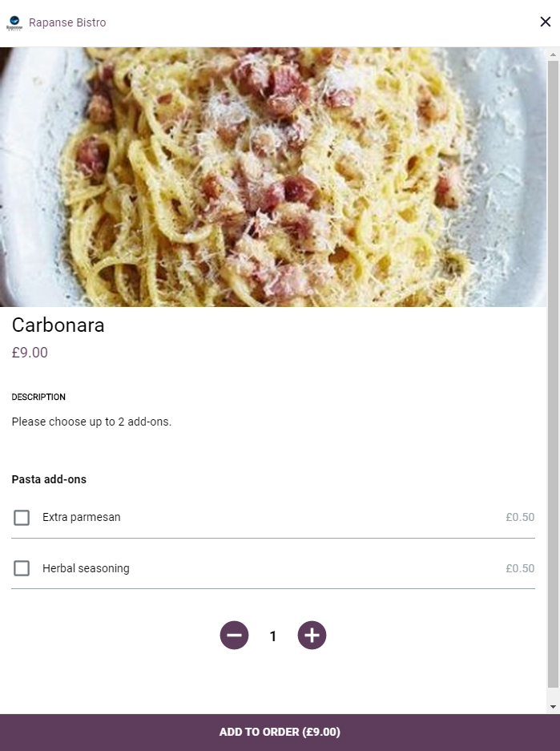Image resolution: width=560 pixels, height=751 pixels.
Task: Click the quantity number field
Action: pyautogui.click(x=272, y=636)
